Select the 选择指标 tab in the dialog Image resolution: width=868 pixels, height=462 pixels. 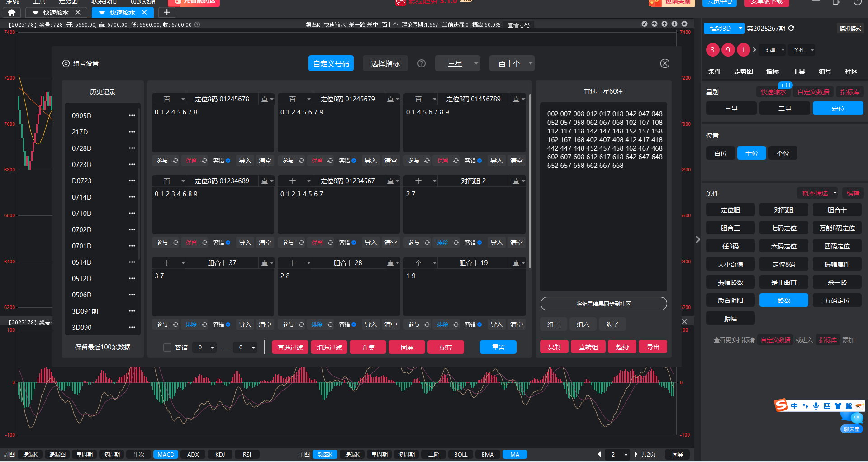pyautogui.click(x=385, y=63)
